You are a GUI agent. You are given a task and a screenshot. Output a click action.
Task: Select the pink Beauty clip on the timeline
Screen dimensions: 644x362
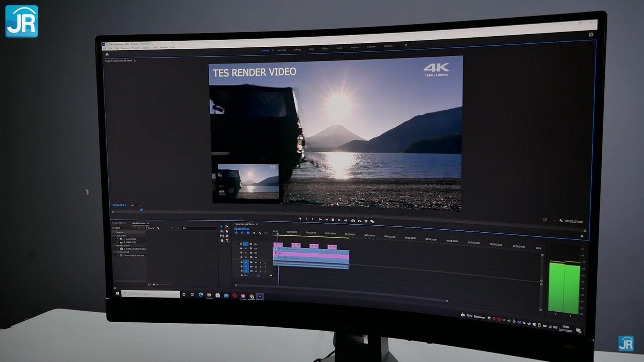click(x=312, y=253)
